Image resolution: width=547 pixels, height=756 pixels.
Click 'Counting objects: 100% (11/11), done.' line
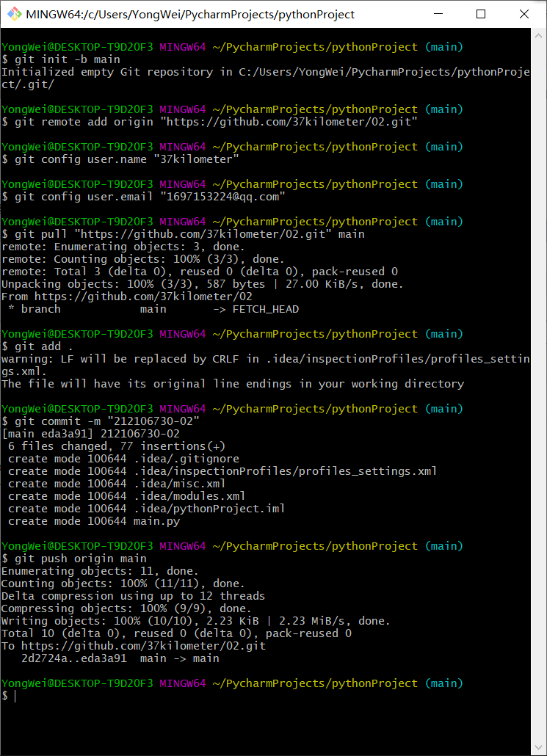coord(123,584)
